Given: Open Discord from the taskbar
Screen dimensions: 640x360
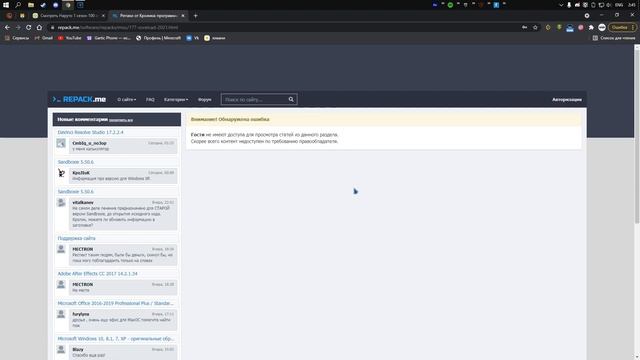Looking at the screenshot, I should click(56, 5).
